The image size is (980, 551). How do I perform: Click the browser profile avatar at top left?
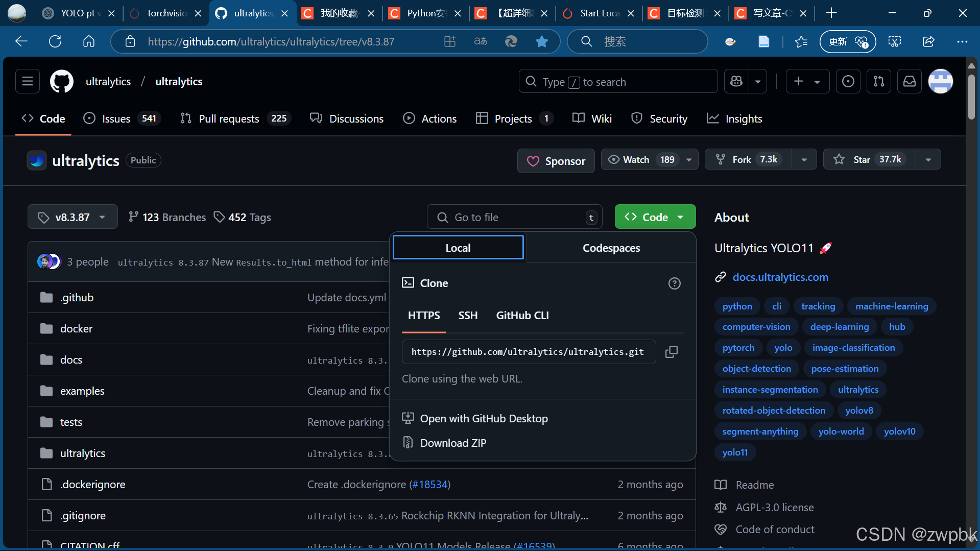point(17,13)
